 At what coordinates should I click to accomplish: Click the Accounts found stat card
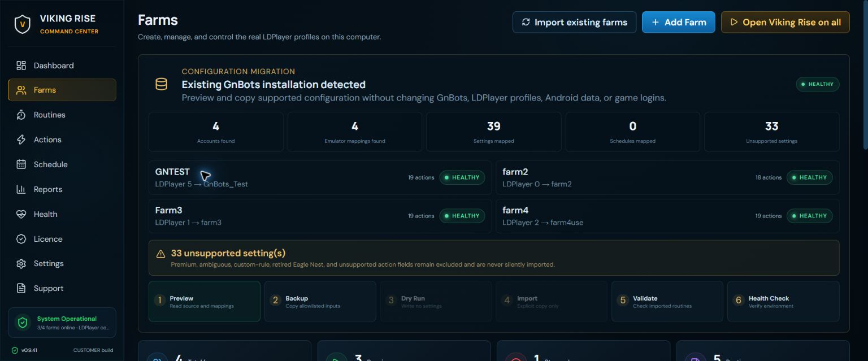(216, 132)
